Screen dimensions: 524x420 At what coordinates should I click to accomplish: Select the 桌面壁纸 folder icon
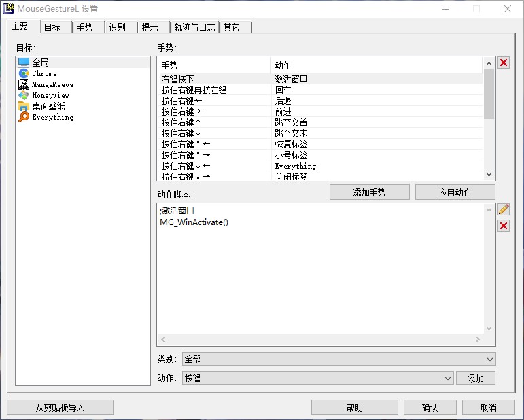click(x=24, y=106)
